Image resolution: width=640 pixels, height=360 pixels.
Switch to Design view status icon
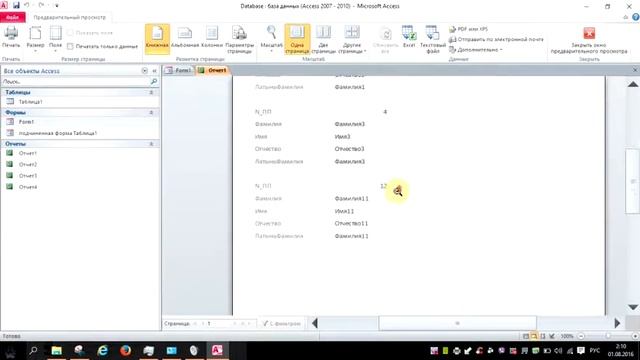click(x=552, y=336)
